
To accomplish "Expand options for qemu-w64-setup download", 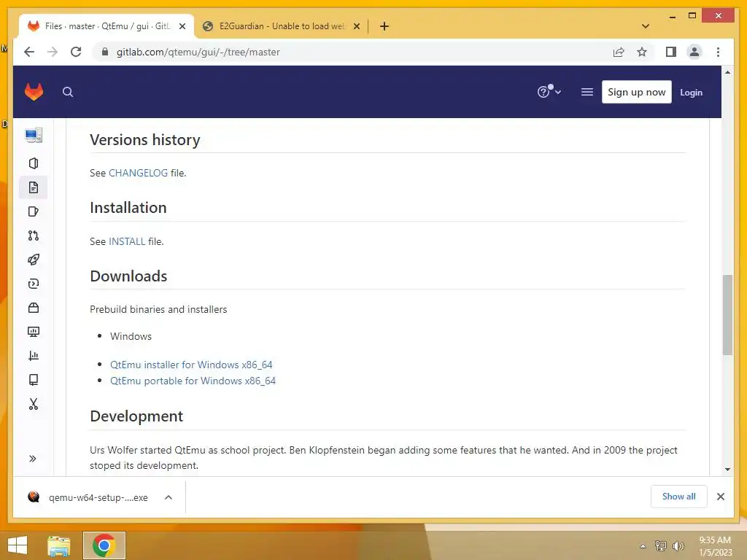I will pos(169,497).
